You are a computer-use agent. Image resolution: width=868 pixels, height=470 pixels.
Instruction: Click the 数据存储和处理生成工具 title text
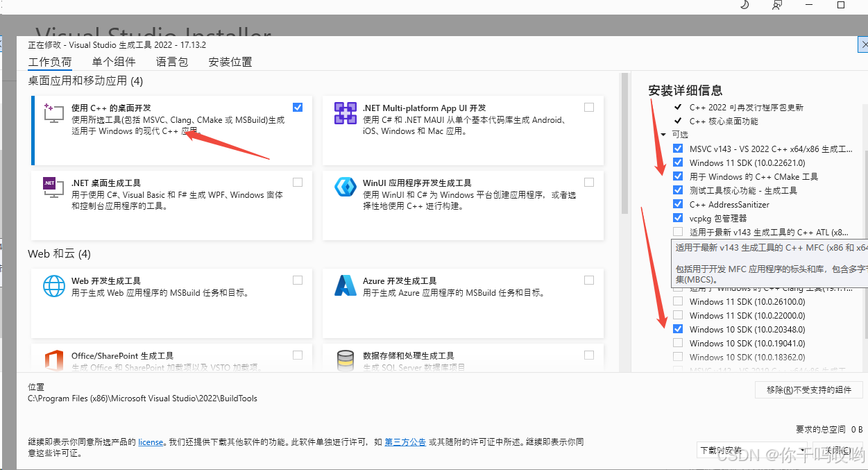tap(408, 355)
